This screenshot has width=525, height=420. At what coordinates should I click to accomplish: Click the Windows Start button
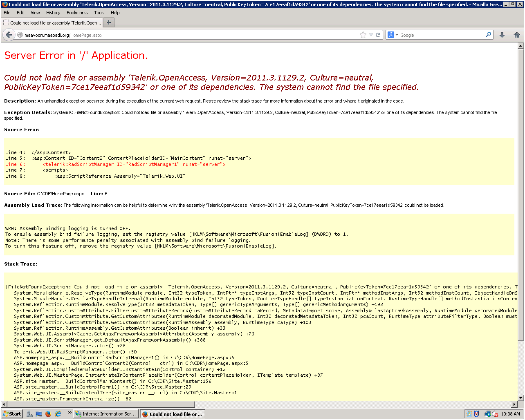click(12, 414)
